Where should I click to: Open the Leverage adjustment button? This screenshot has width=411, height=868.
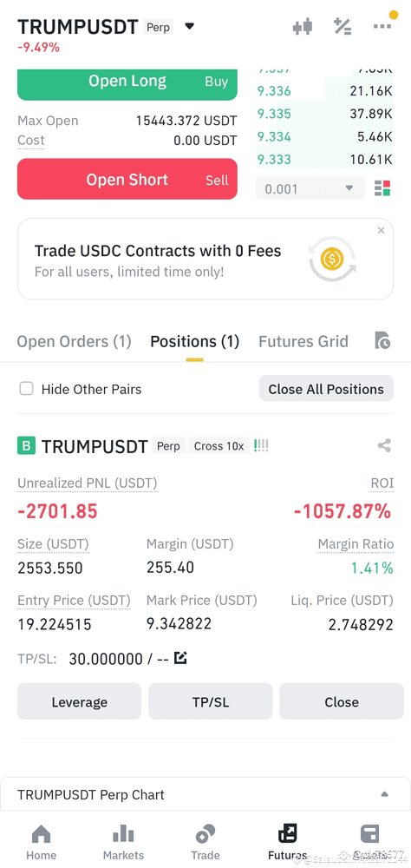pos(79,701)
